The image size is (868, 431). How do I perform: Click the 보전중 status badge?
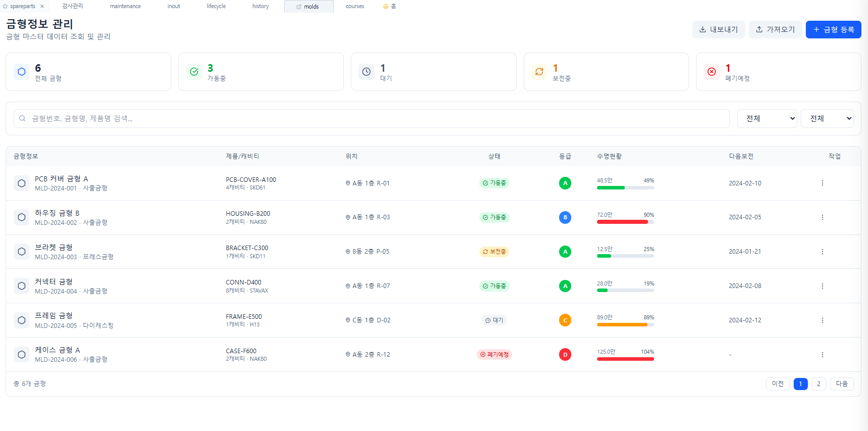click(494, 252)
